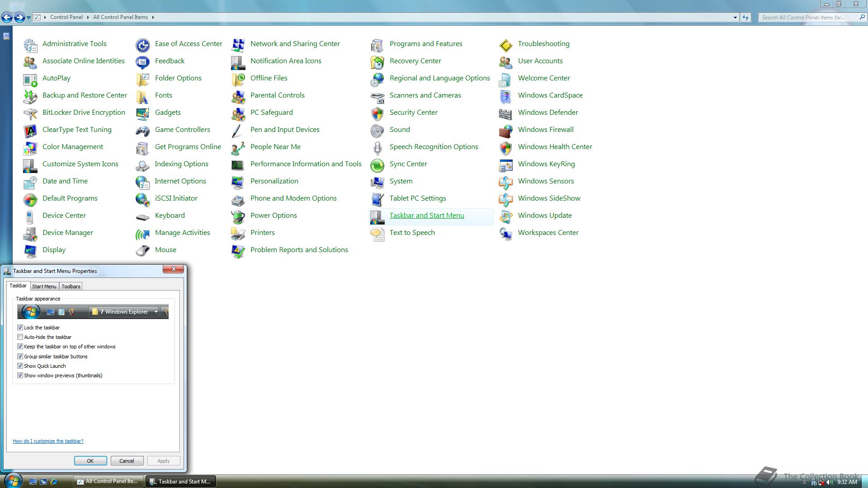Click the Control Panel breadcrumb segment
The width and height of the screenshot is (868, 488).
coord(66,17)
